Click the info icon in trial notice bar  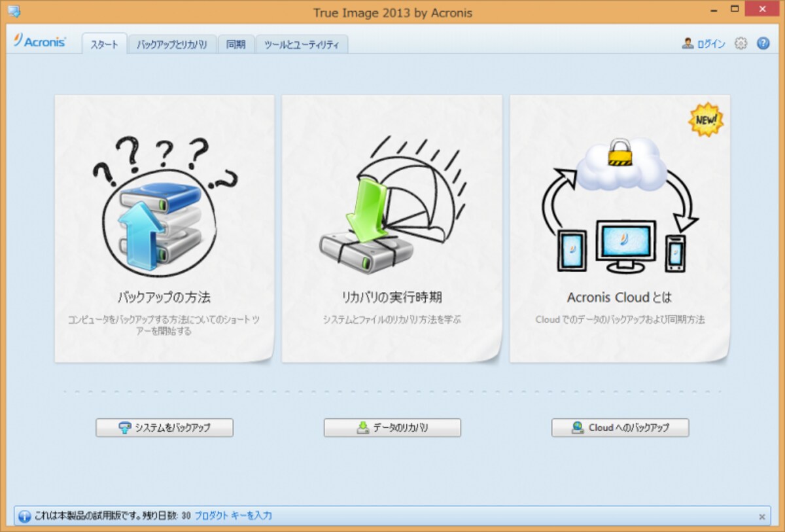24,516
